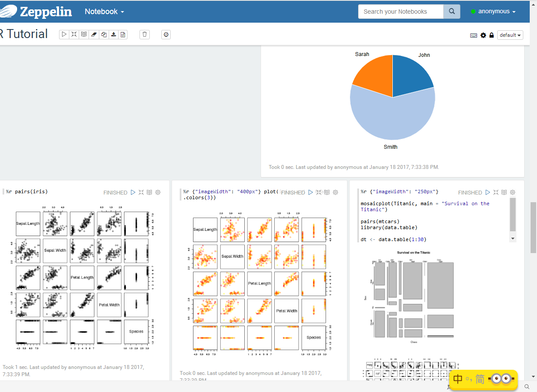Move the note to trash
537x392 pixels.
(x=144, y=34)
